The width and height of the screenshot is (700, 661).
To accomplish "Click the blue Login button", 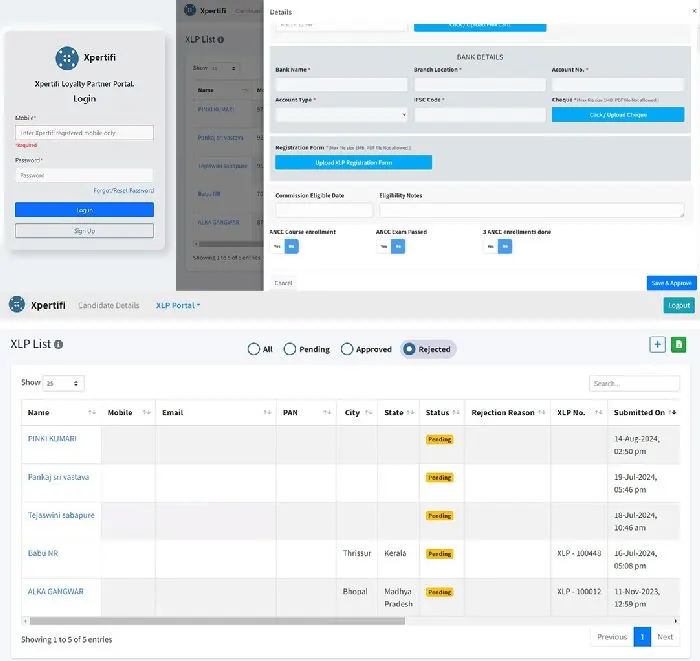I will (84, 210).
